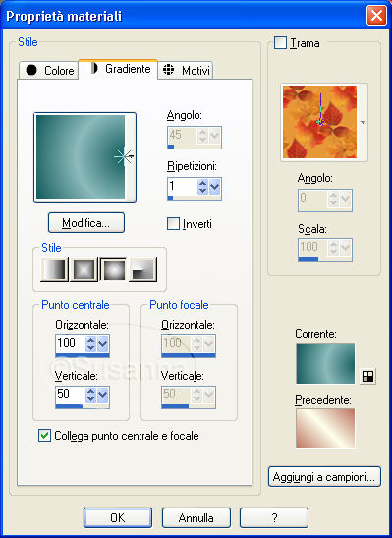Click the Modifica... button
Screen dimensions: 392x538
[86, 223]
